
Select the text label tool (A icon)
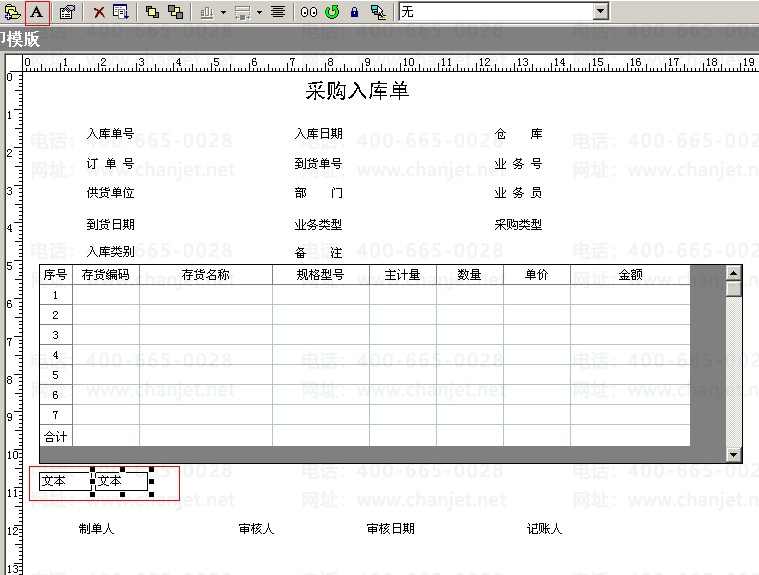[37, 12]
